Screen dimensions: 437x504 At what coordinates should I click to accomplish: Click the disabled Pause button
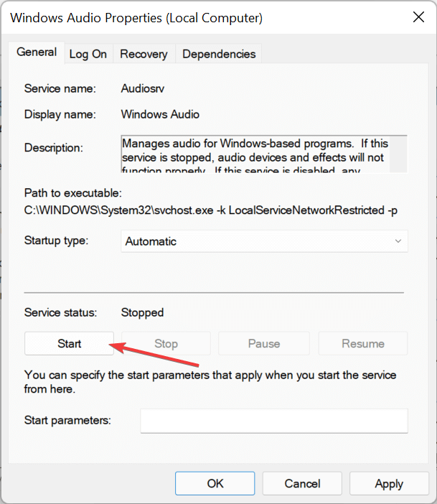[x=263, y=343]
